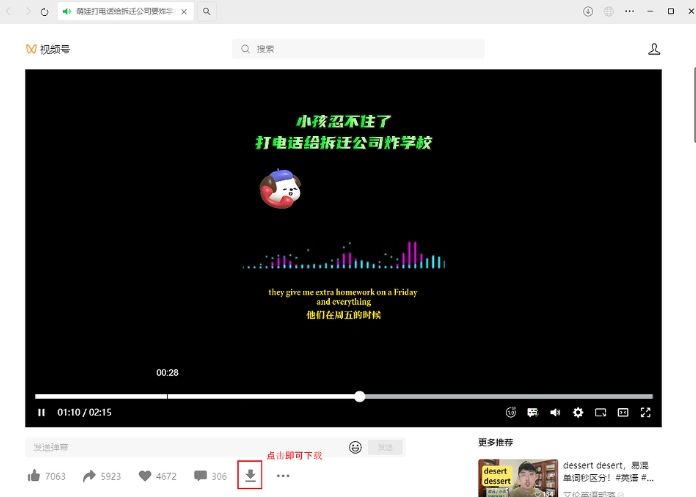The width and height of the screenshot is (696, 497).
Task: Close the current browser tab
Action: tap(183, 11)
